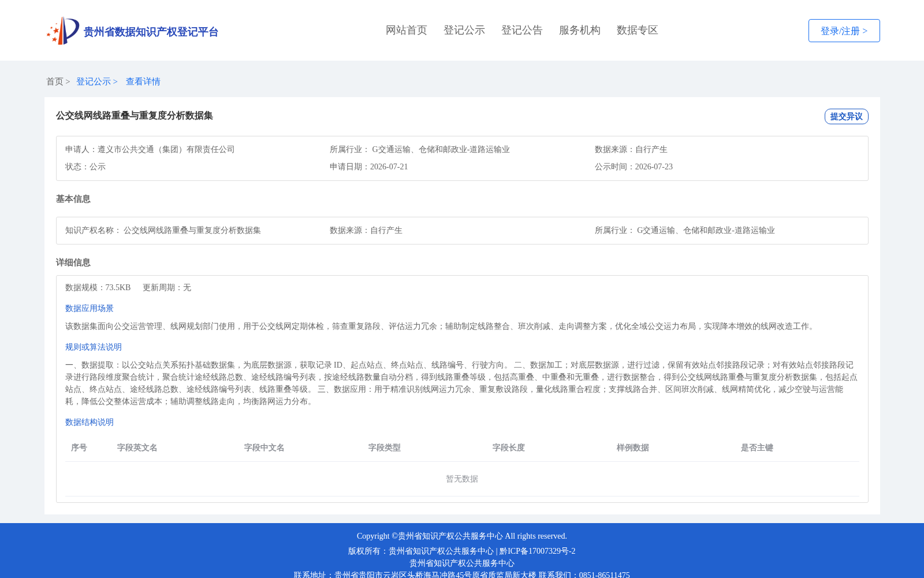
Task: Go to 登记公示 in the navigation menu
Action: (464, 30)
